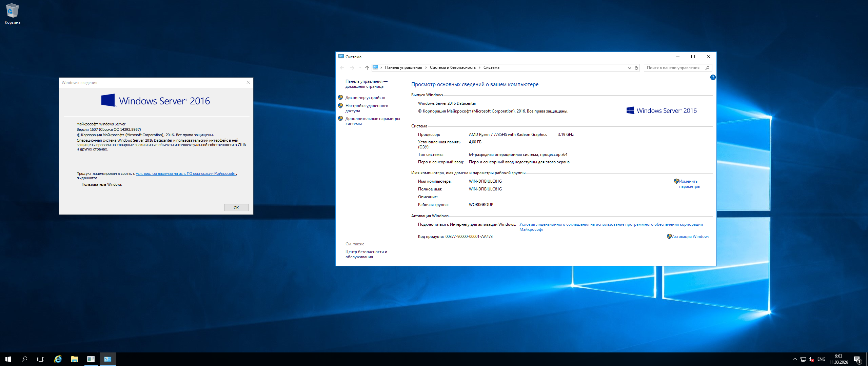Open Task View on the taskbar

point(41,359)
